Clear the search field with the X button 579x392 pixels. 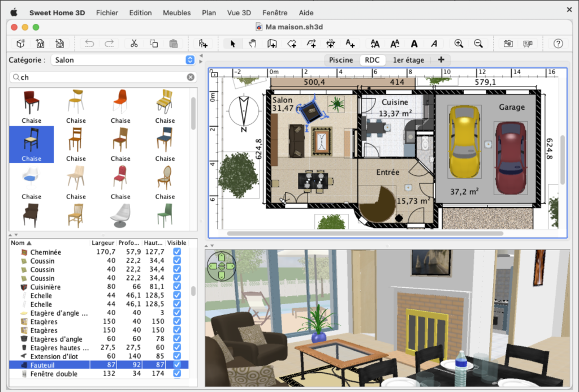(191, 77)
